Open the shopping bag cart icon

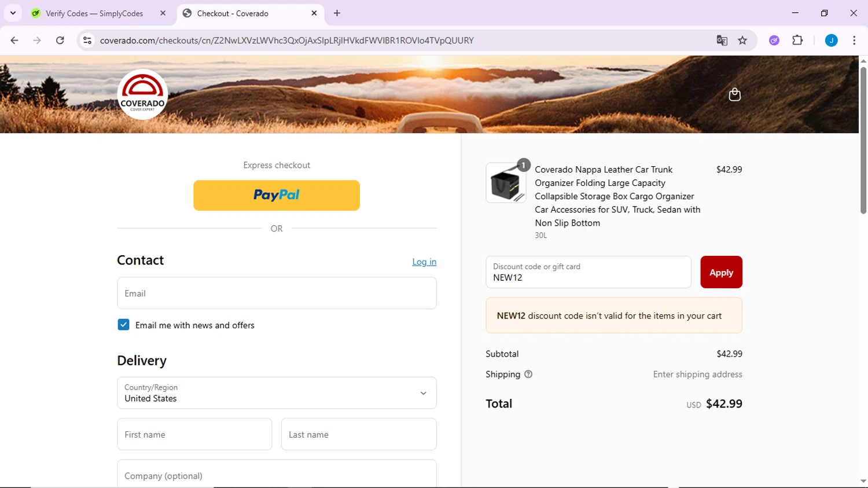[734, 94]
